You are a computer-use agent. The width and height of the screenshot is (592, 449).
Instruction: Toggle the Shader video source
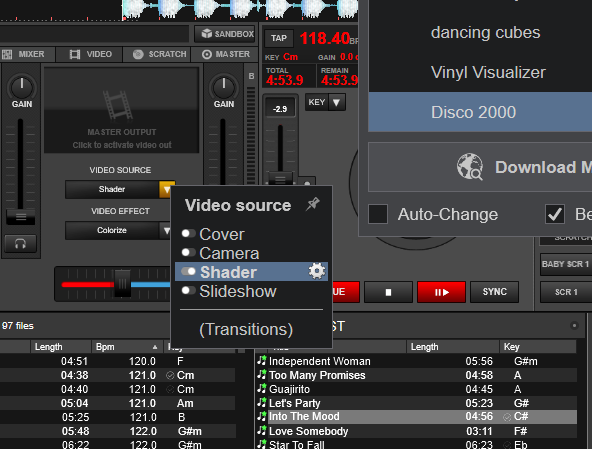tap(188, 271)
